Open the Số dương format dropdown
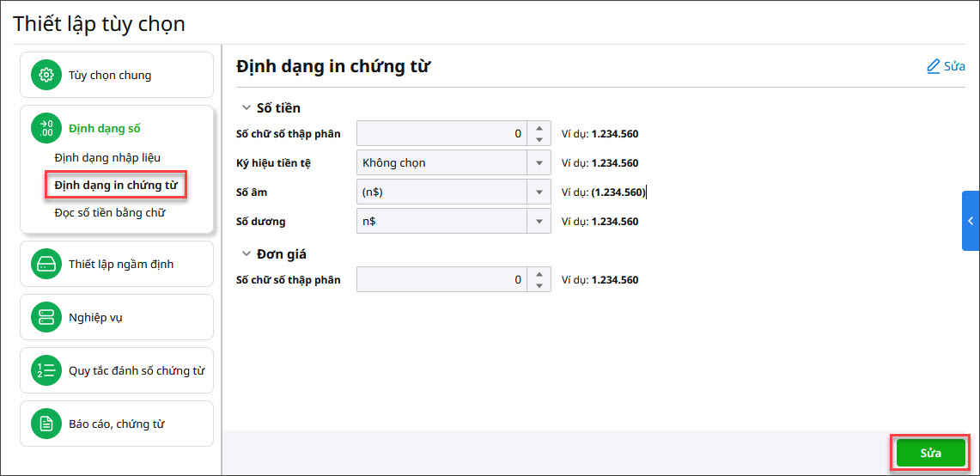 click(539, 222)
